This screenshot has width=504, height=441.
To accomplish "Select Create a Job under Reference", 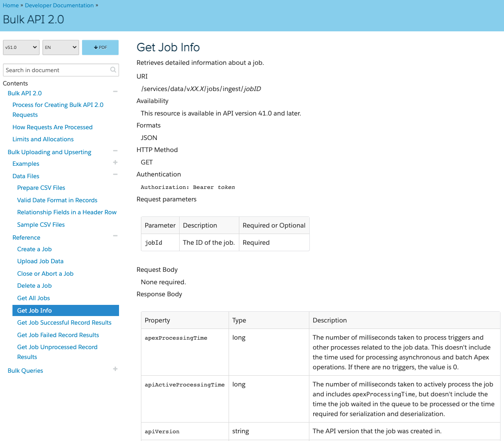I will click(34, 249).
